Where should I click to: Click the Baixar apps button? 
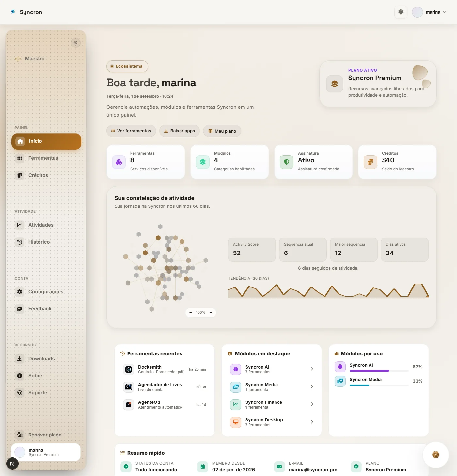[180, 131]
